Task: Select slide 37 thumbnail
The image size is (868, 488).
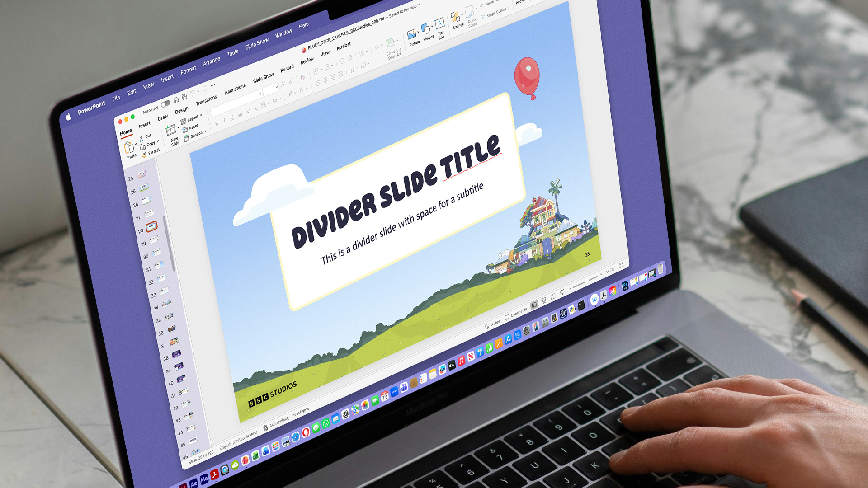Action: pos(174,342)
